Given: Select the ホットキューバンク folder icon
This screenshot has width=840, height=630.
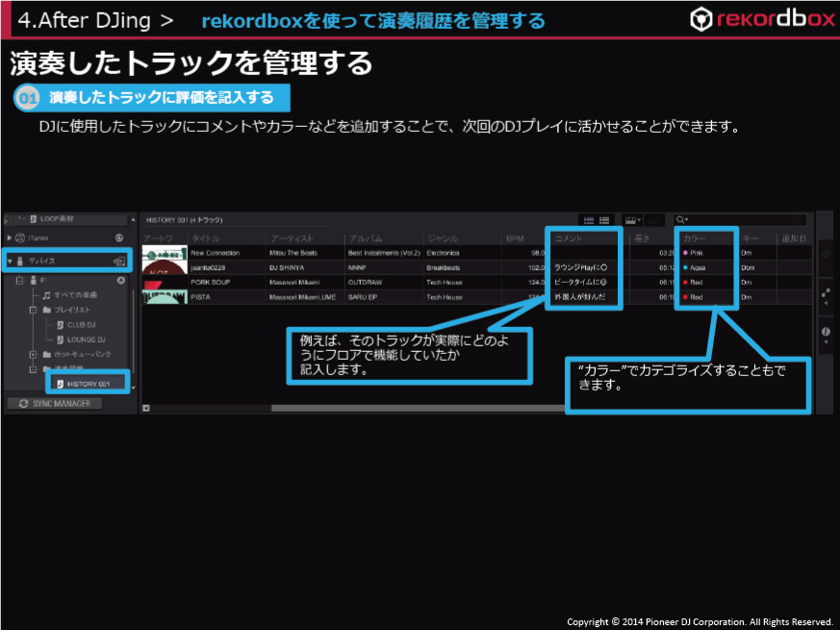Looking at the screenshot, I should 46,354.
